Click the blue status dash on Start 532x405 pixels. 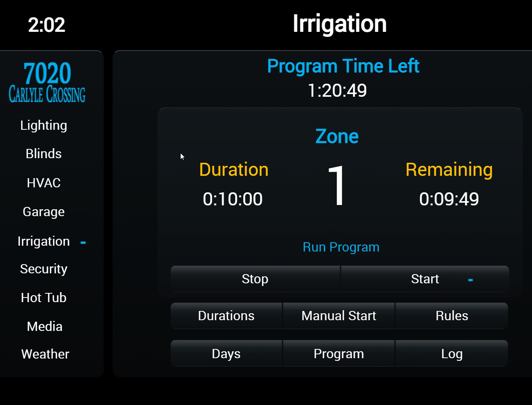(x=471, y=280)
